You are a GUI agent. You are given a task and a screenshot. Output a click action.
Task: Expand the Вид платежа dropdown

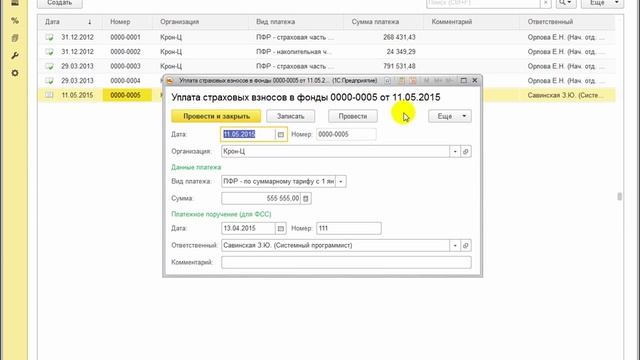pyautogui.click(x=341, y=181)
